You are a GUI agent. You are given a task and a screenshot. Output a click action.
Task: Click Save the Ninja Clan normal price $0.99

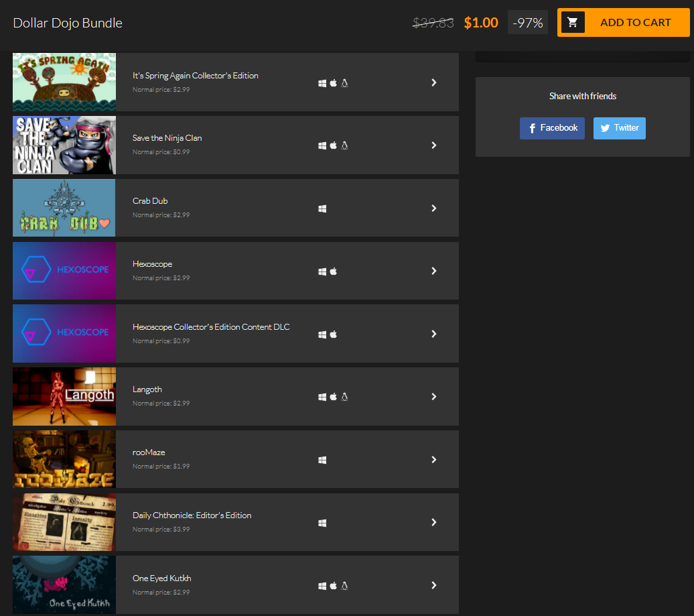click(x=161, y=152)
